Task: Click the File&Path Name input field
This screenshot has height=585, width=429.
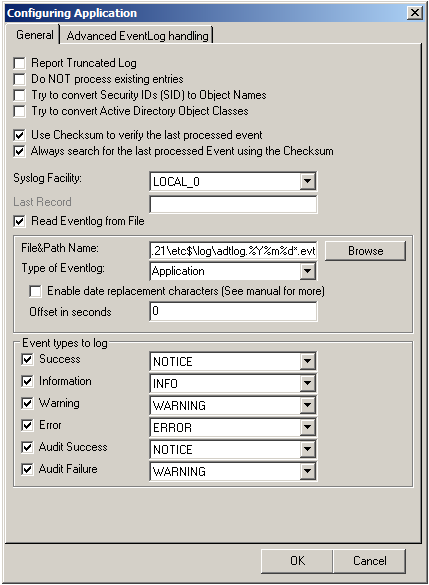Action: [x=233, y=251]
